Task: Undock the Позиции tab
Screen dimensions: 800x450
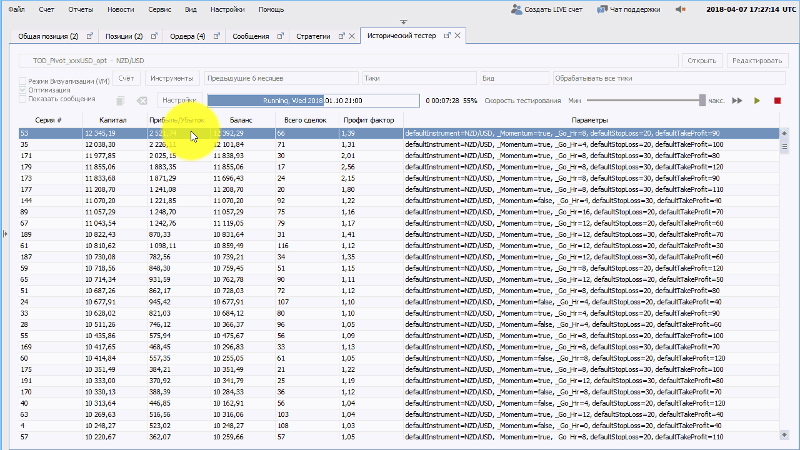Action: (x=154, y=36)
